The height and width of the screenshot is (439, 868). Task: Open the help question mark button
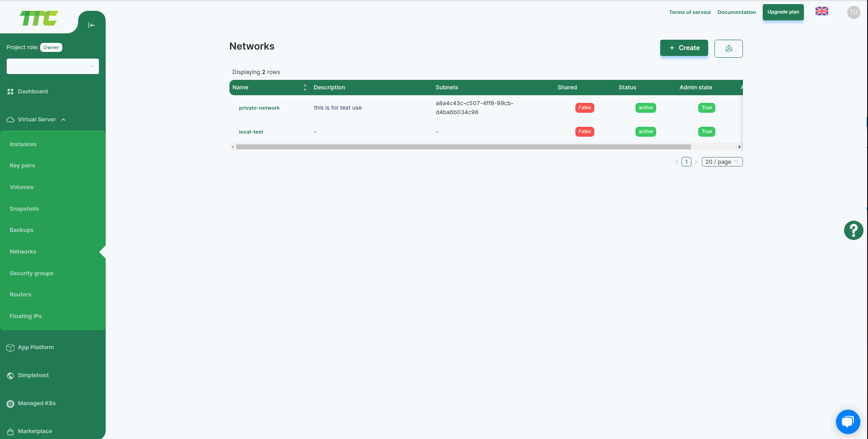point(854,231)
